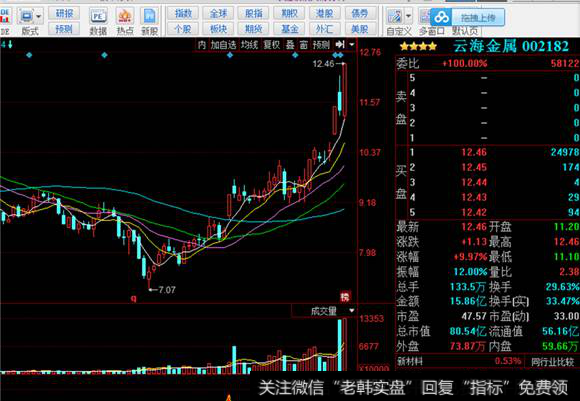Click the 云海金属 002182 stock title
Image resolution: width=580 pixels, height=401 pixels.
click(511, 47)
